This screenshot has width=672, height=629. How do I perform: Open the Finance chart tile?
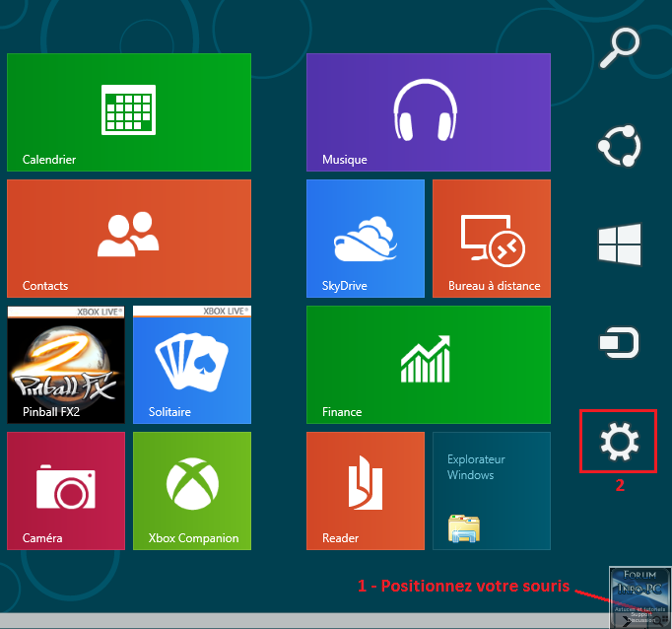point(428,365)
